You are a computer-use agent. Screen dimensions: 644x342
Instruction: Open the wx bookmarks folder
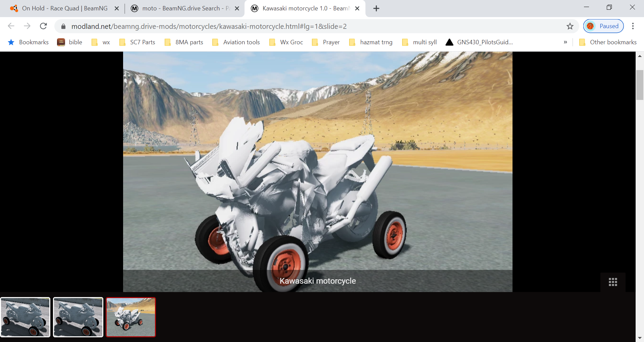101,42
